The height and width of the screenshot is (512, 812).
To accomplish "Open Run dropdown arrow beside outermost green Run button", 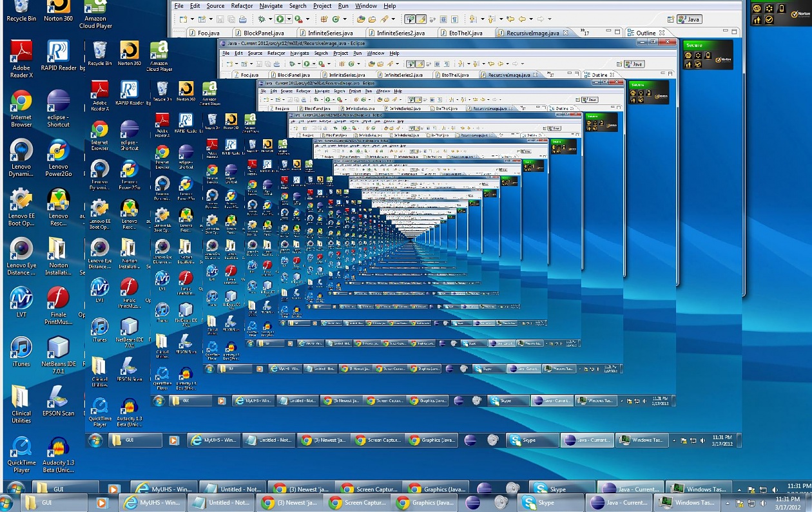I will tap(289, 19).
